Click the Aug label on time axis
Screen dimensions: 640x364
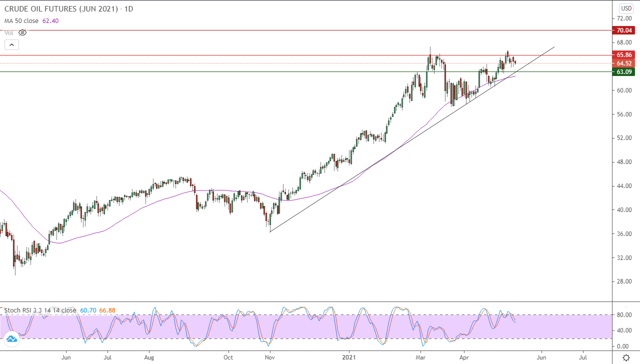click(148, 358)
